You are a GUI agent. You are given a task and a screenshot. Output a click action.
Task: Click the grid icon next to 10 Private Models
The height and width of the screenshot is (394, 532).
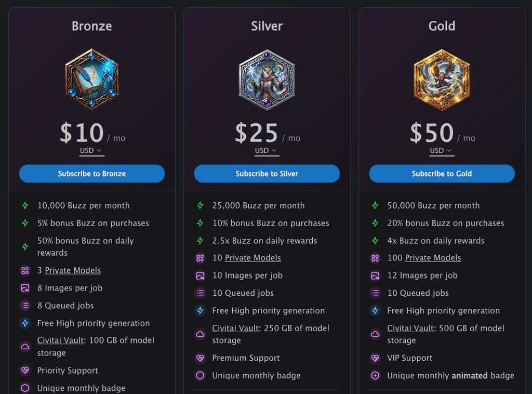coord(200,258)
